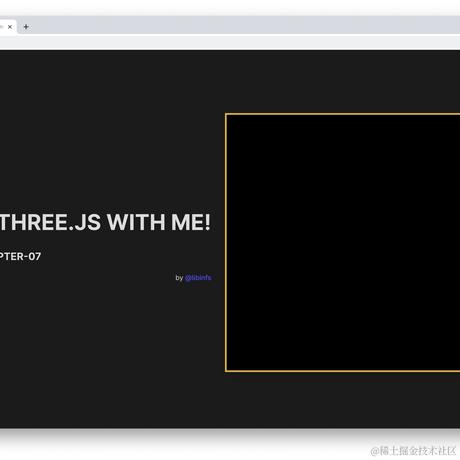The image size is (460, 460).
Task: Focus the browser toolbar bar below tabs
Action: tap(230, 42)
